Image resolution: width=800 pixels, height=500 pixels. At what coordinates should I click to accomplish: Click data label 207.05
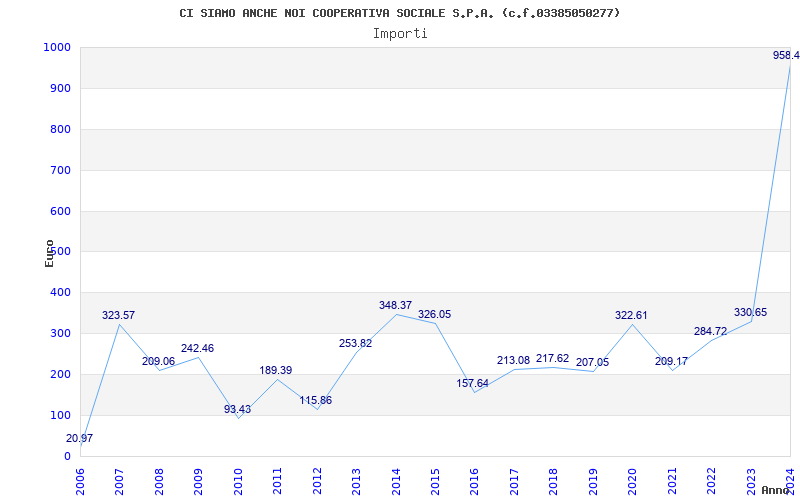point(592,363)
